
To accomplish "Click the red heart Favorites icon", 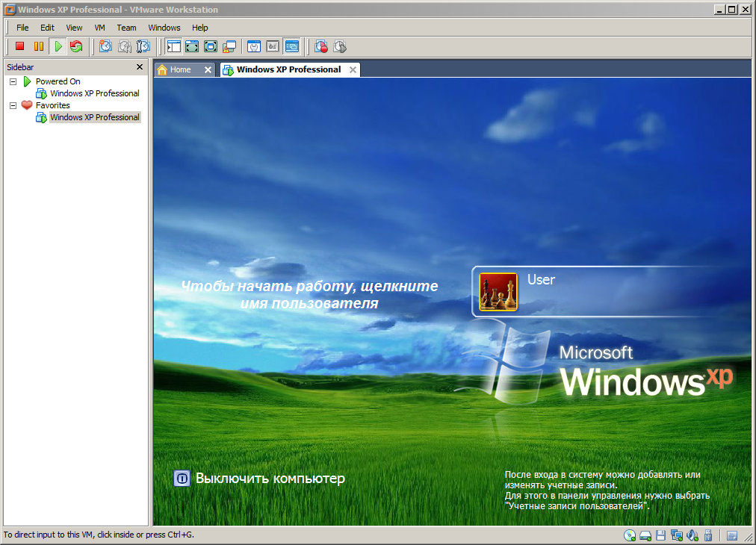I will (27, 105).
